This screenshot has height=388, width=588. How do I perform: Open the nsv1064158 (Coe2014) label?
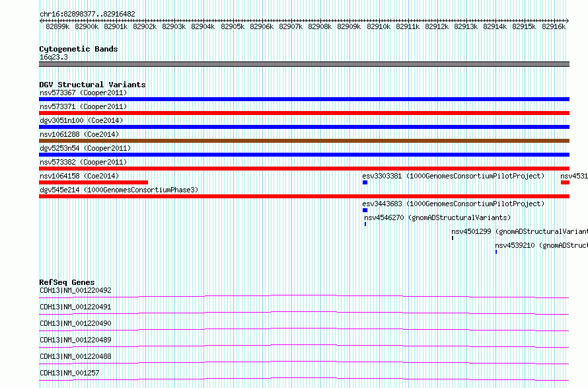point(79,176)
